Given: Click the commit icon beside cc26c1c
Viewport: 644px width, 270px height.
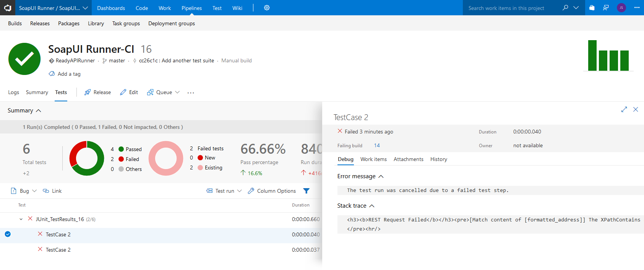Looking at the screenshot, I should point(135,60).
